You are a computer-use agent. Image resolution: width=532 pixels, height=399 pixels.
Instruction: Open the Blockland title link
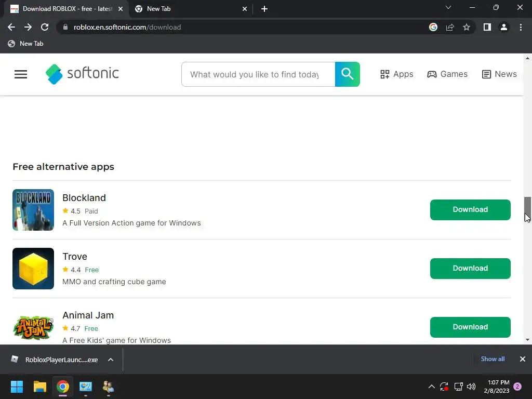84,198
